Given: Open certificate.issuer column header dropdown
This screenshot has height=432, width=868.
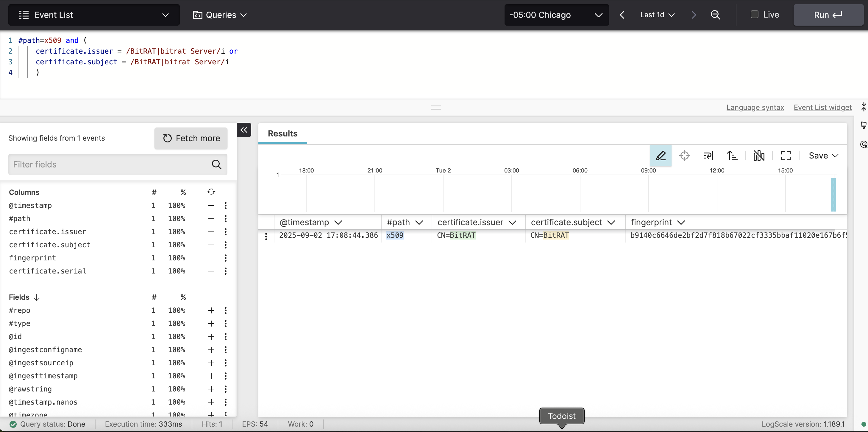Looking at the screenshot, I should (513, 223).
